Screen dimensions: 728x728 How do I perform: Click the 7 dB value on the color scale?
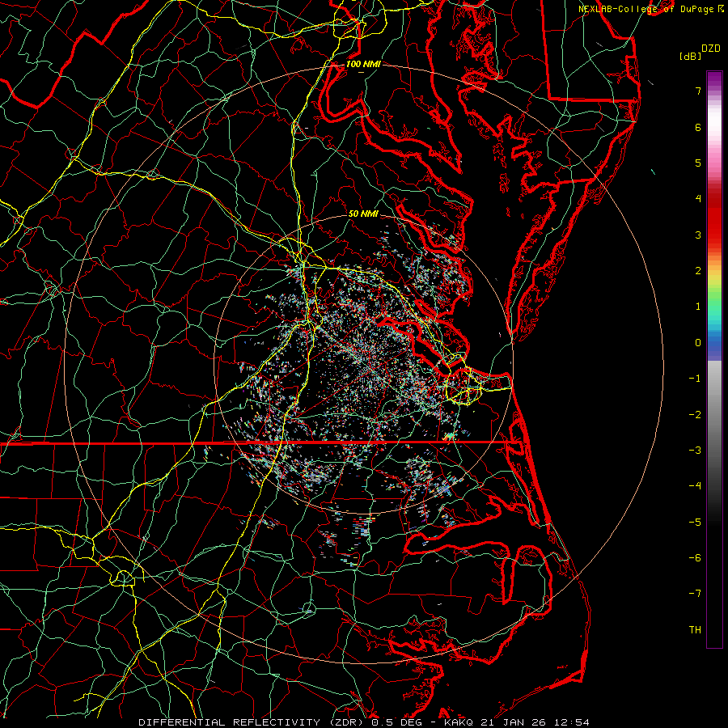point(698,91)
